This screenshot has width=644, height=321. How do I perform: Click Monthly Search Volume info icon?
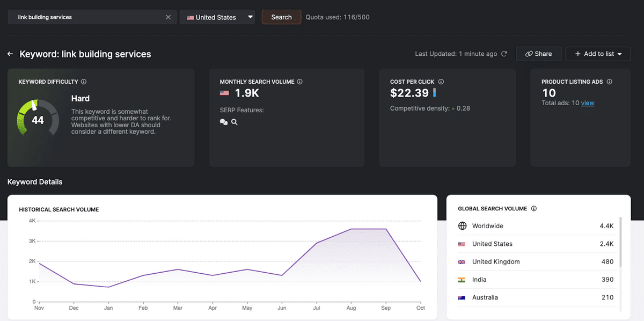(x=299, y=82)
